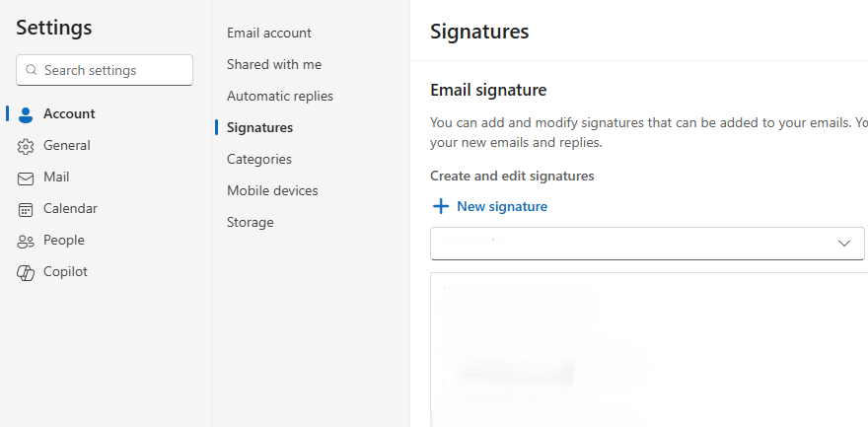Go to Shared with me

(273, 64)
